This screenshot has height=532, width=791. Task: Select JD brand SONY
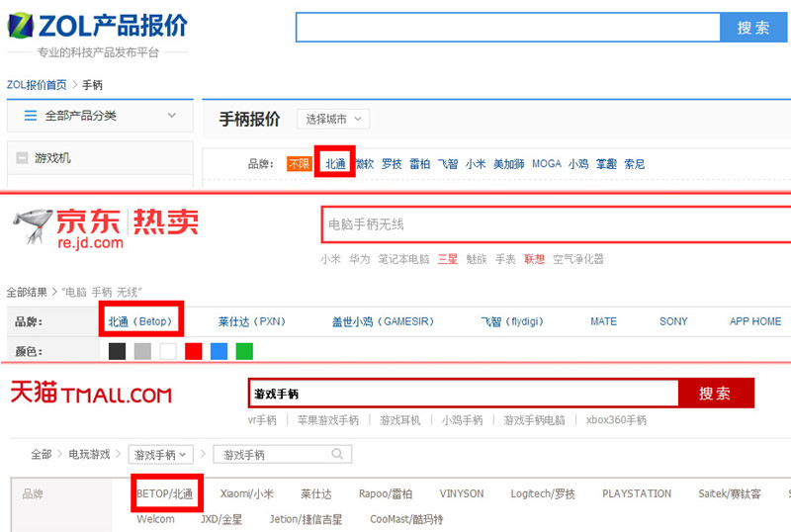pos(673,321)
